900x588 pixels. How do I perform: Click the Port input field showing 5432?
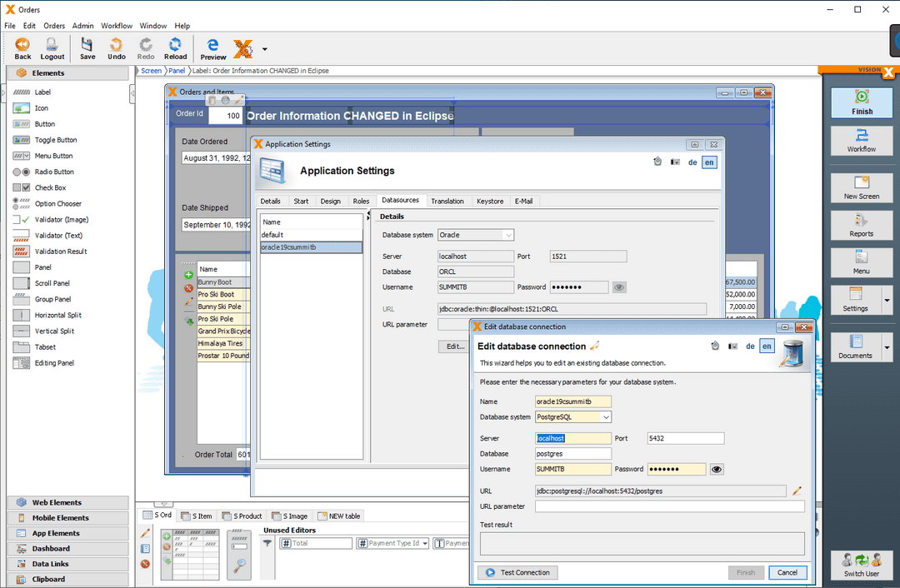(x=684, y=437)
